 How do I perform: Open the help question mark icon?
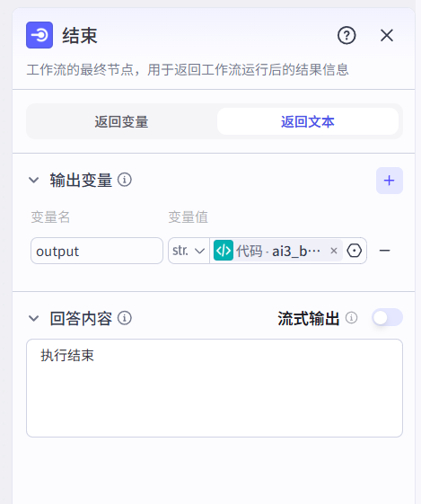pyautogui.click(x=346, y=35)
